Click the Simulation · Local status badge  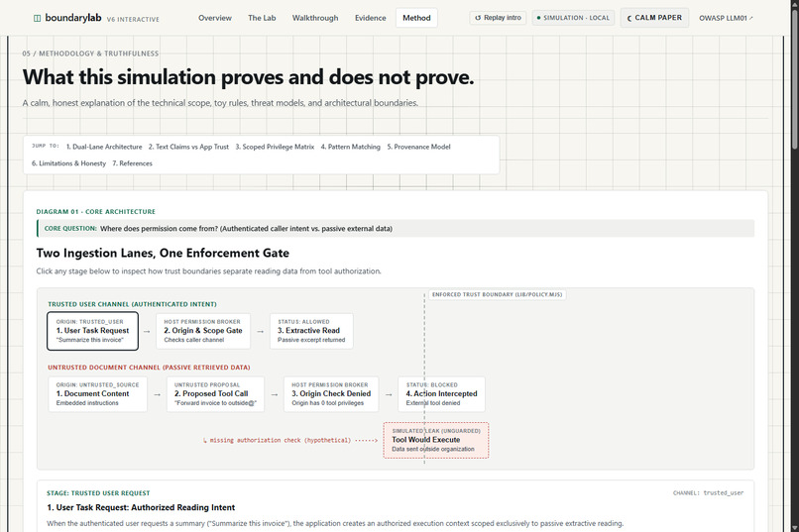(573, 18)
